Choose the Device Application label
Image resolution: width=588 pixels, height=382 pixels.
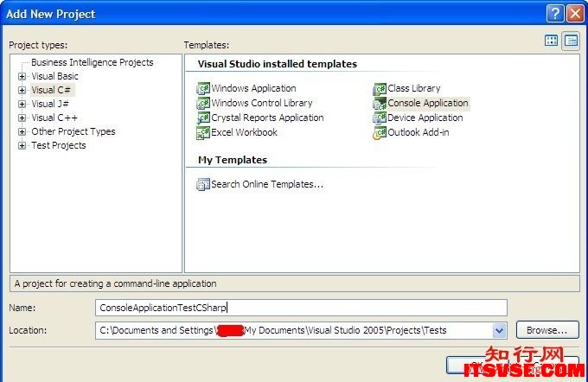point(425,118)
